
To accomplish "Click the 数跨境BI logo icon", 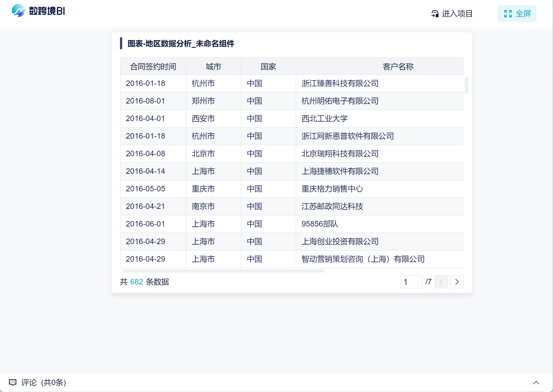I will [x=18, y=11].
